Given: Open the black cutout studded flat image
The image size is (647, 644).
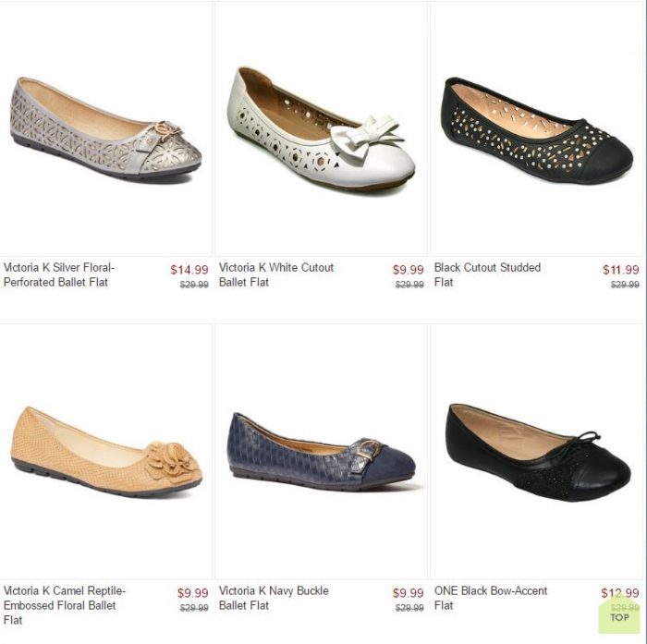Looking at the screenshot, I should [536, 129].
